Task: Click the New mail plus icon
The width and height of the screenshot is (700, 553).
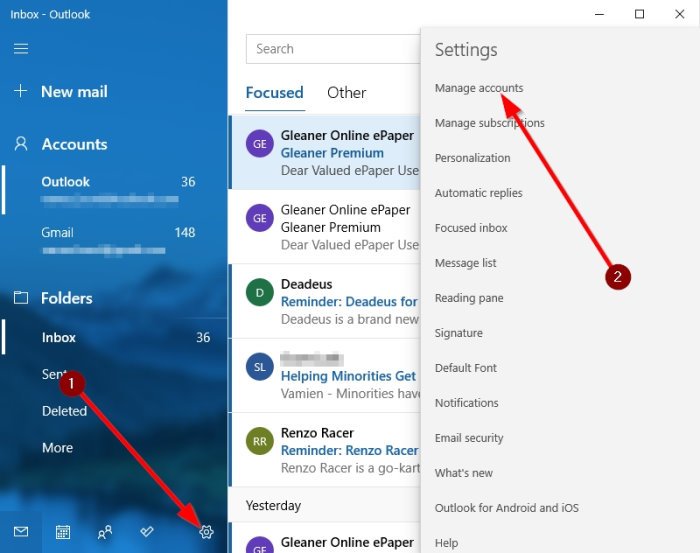Action: point(21,91)
